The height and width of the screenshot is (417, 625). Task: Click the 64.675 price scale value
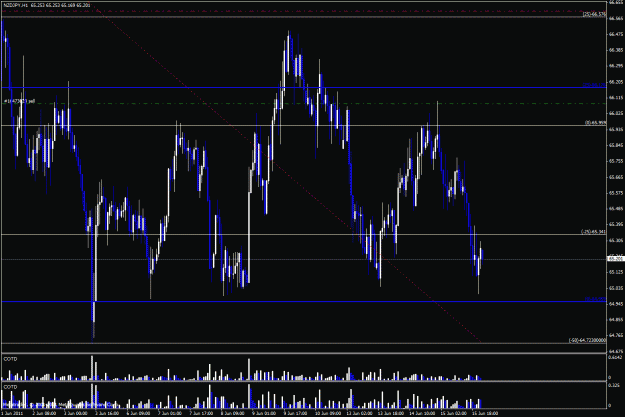point(615,351)
